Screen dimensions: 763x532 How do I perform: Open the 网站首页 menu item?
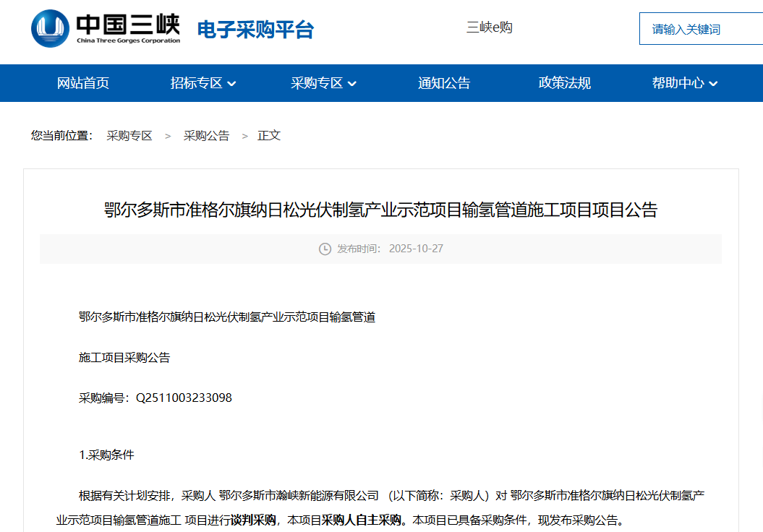(82, 83)
